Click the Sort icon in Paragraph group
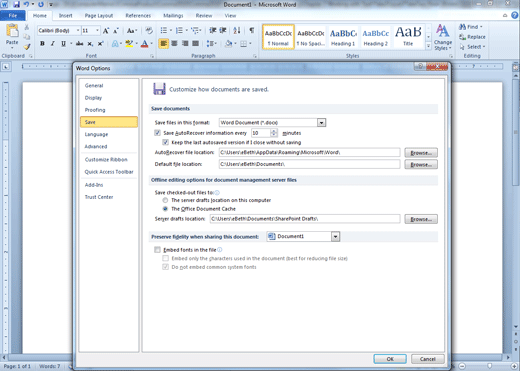 coord(237,31)
